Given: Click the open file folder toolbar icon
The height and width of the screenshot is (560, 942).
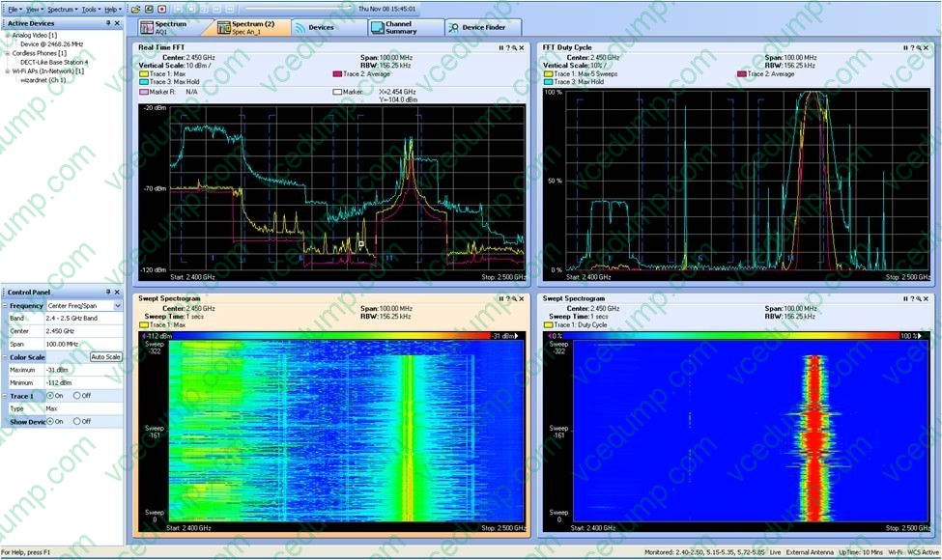Looking at the screenshot, I should tap(136, 9).
